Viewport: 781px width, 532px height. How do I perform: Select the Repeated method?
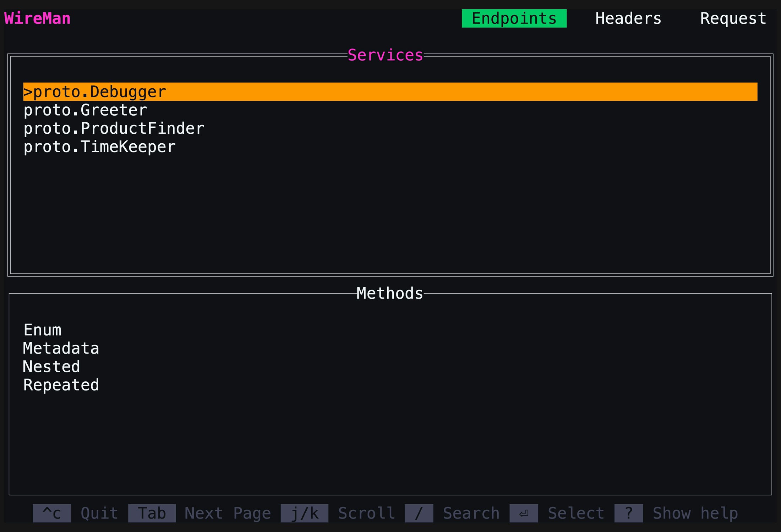point(61,384)
